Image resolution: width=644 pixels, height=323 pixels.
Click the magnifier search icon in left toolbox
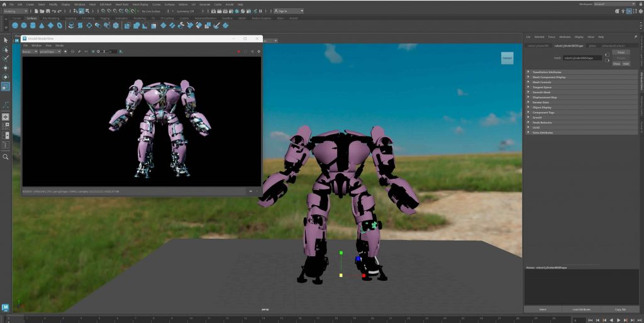tap(6, 157)
